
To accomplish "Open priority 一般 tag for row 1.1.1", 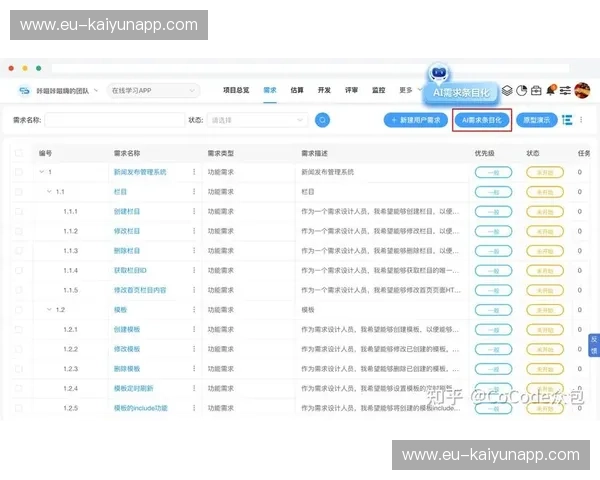I will pos(493,211).
